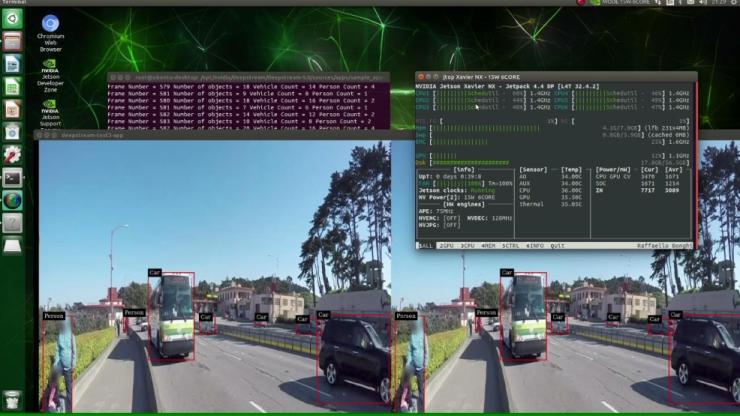740x416 pixels.
Task: Open NVIDIA Jetson Support desktop shortcut
Action: (50, 113)
